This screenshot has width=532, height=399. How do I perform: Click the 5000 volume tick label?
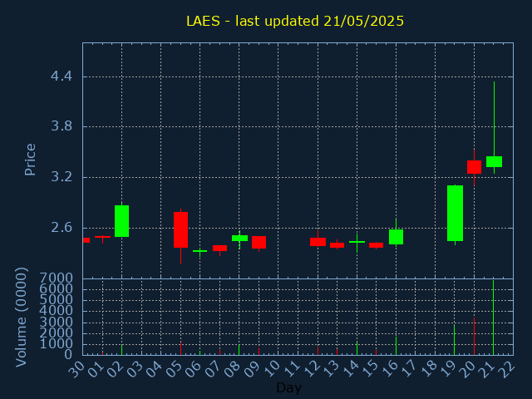(x=57, y=299)
